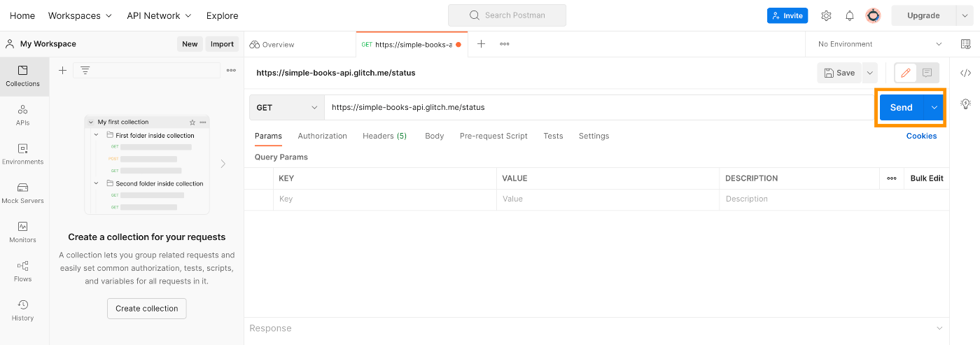Viewport: 980px width, 345px height.
Task: Click the Save button
Action: pyautogui.click(x=839, y=73)
